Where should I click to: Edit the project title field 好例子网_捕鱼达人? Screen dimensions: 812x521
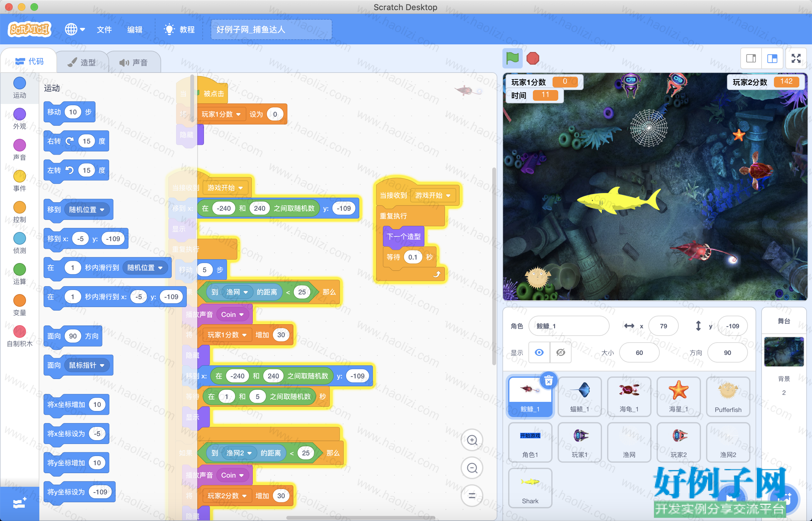pos(271,29)
